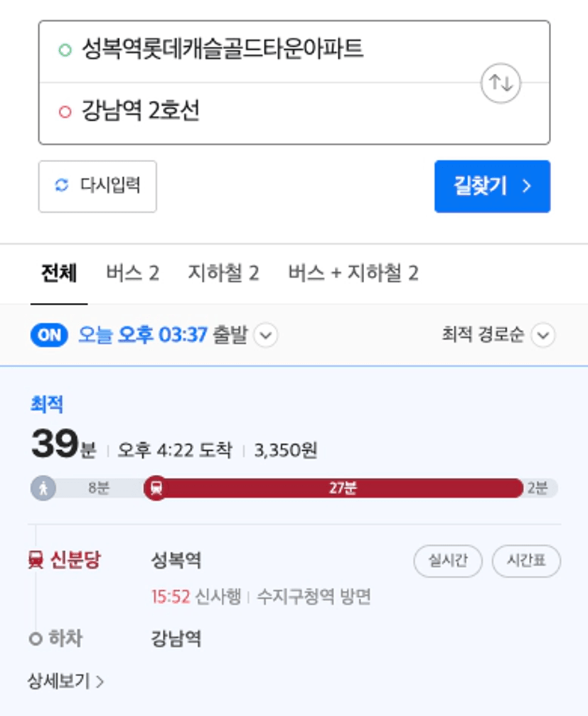Open 실시간 real-time arrival info

click(x=448, y=561)
